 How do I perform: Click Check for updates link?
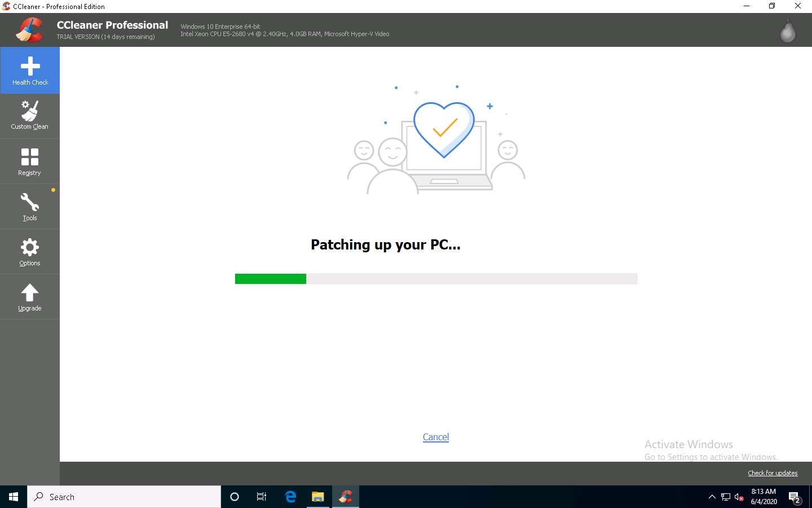[x=773, y=473]
